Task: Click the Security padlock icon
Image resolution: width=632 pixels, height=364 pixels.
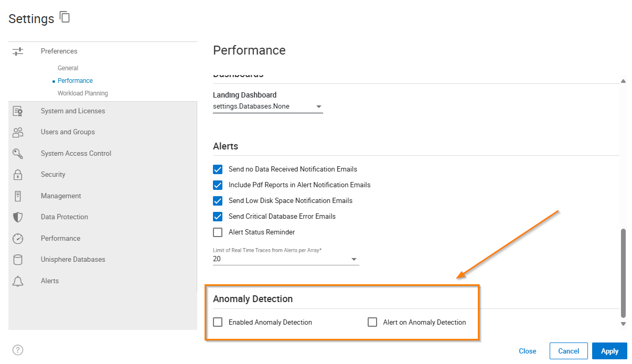Action: point(18,174)
